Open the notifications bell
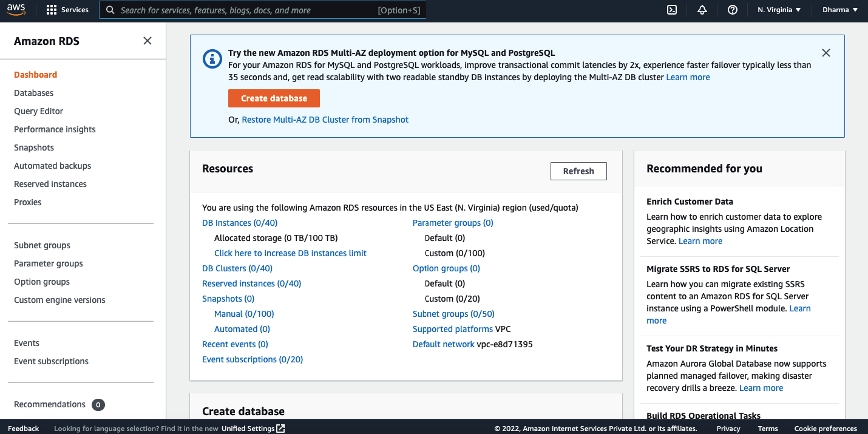 (x=702, y=10)
